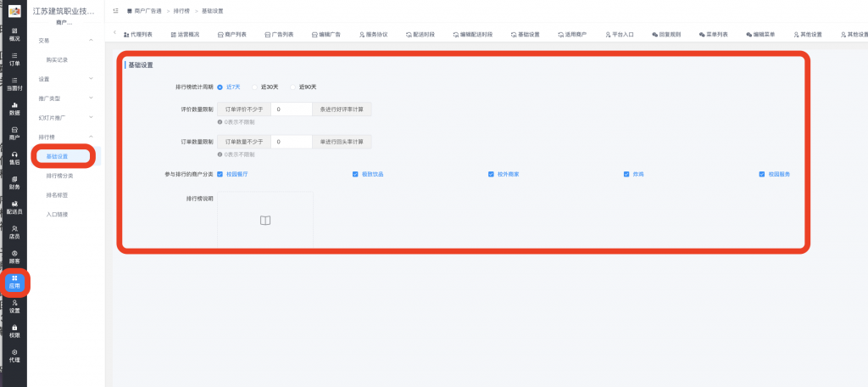
Task: Click the 江苏建筑职业技... school title
Action: pyautogui.click(x=64, y=11)
